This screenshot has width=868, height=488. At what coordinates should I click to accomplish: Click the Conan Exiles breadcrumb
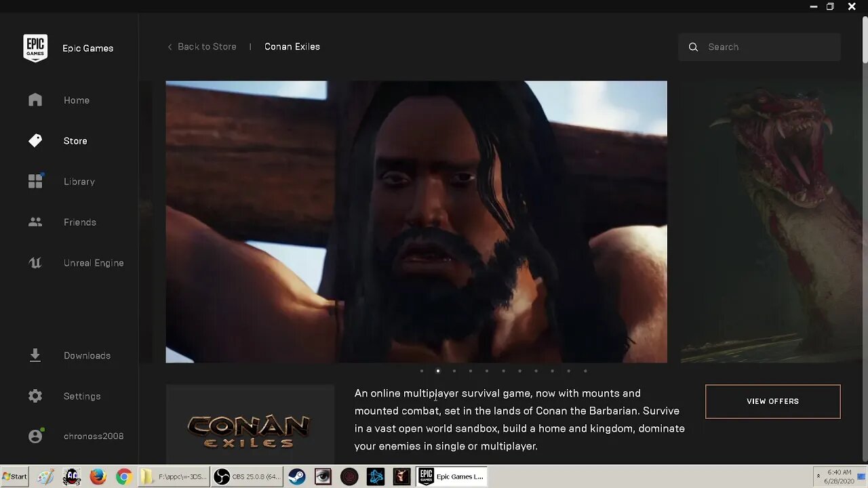292,47
